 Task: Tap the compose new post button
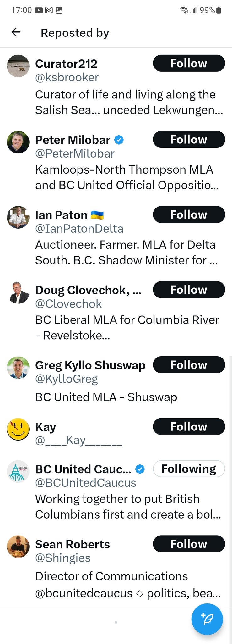click(x=207, y=619)
